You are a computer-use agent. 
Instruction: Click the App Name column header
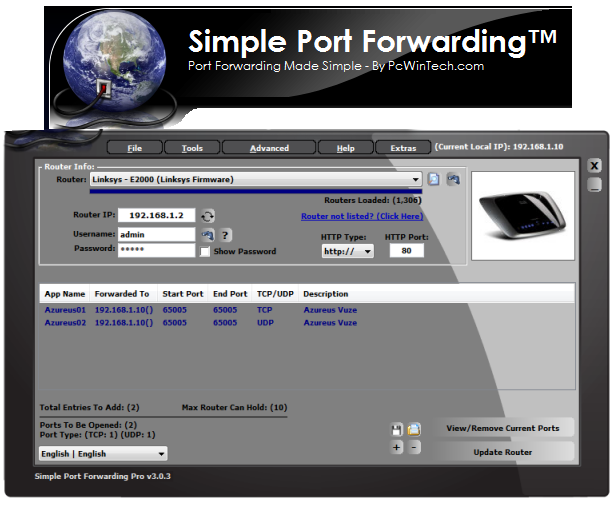[65, 294]
